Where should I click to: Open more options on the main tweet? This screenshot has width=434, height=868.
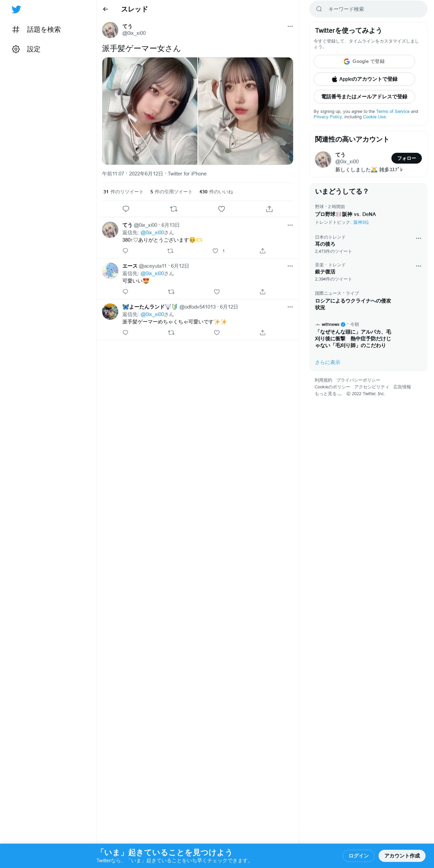pyautogui.click(x=290, y=26)
